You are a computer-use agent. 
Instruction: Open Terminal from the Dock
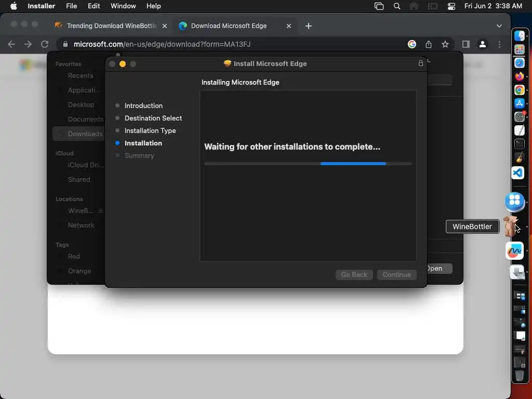pyautogui.click(x=519, y=144)
